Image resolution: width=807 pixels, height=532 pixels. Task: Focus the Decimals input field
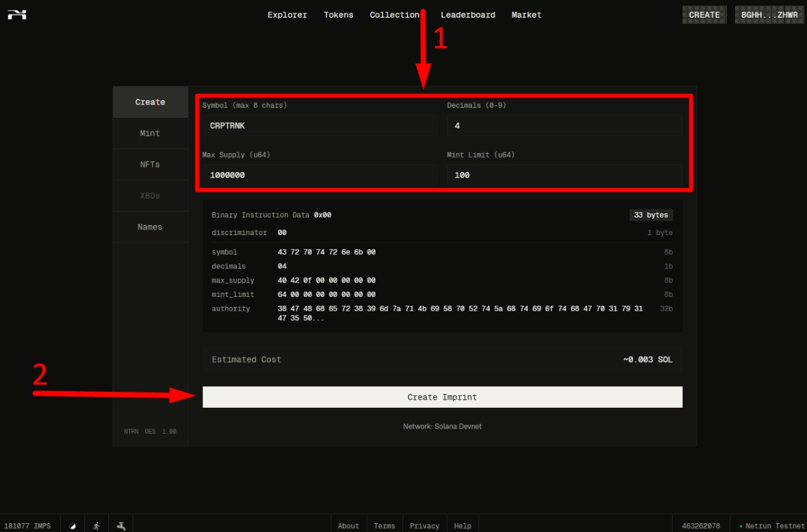tap(564, 125)
